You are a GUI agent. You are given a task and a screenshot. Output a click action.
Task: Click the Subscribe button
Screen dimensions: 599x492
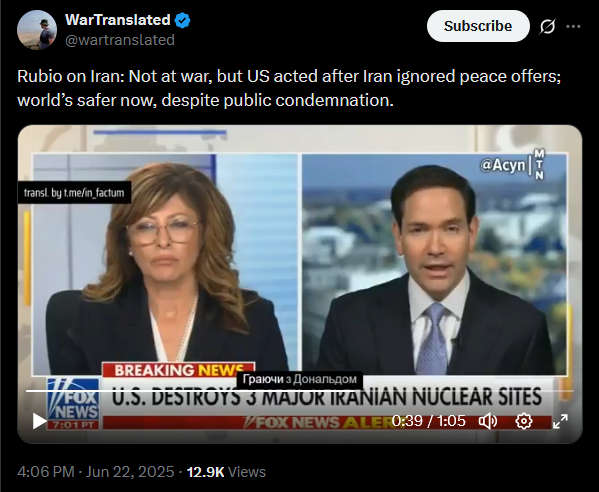[478, 26]
